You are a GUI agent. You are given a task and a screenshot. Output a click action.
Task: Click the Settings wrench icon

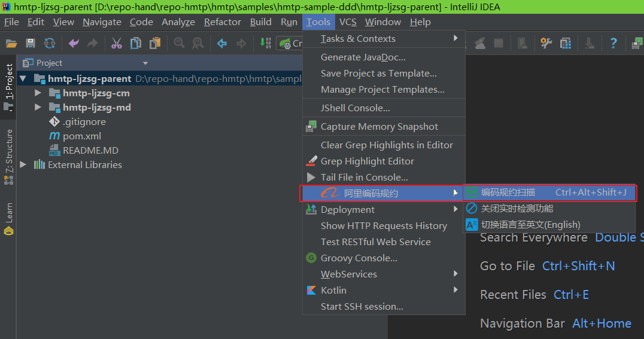(546, 43)
